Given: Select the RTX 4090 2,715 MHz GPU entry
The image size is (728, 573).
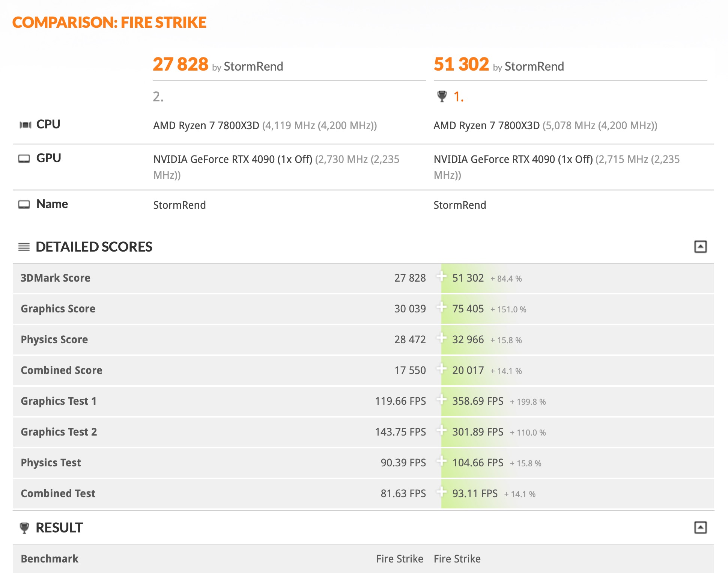Looking at the screenshot, I should click(557, 167).
